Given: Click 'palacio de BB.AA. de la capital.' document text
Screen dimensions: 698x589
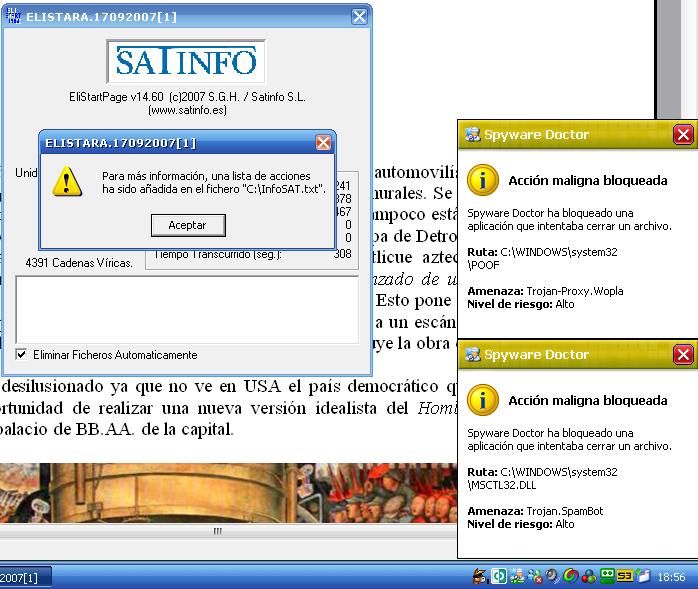Looking at the screenshot, I should (x=116, y=429).
